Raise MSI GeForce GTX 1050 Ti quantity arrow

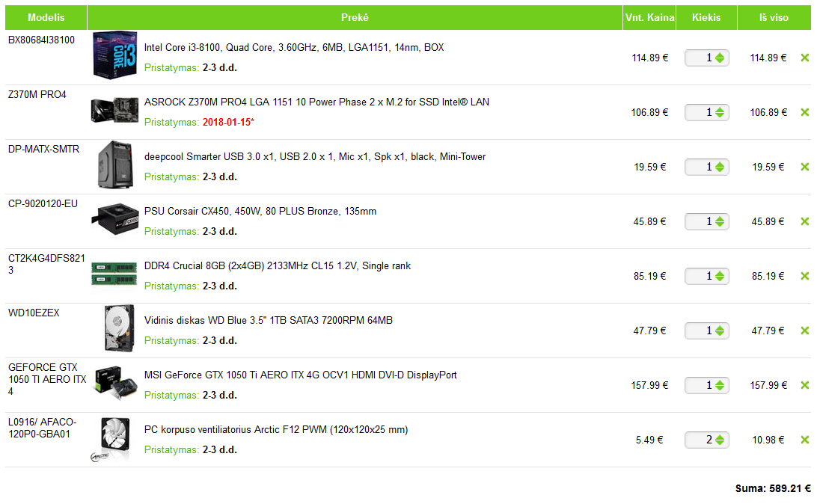pos(720,383)
